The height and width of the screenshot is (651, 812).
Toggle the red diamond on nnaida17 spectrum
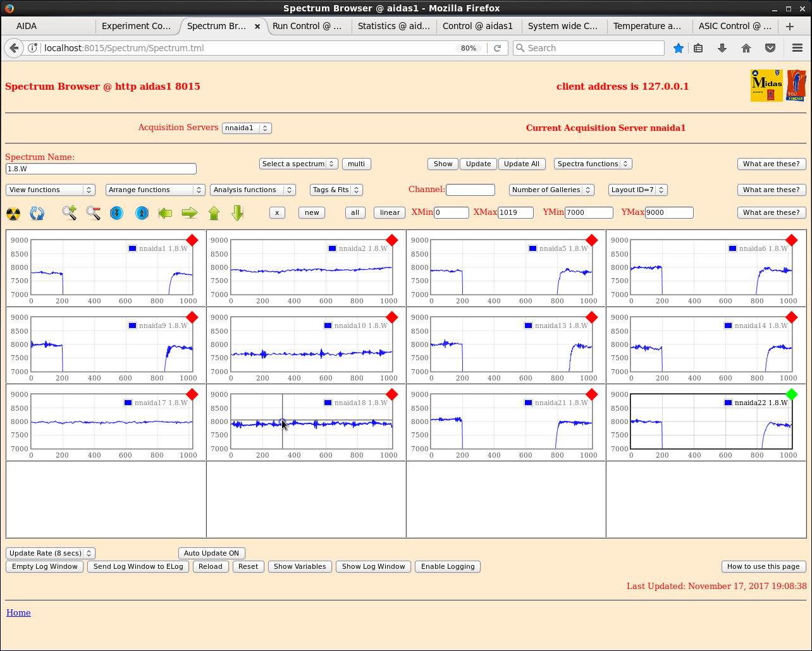pos(192,394)
